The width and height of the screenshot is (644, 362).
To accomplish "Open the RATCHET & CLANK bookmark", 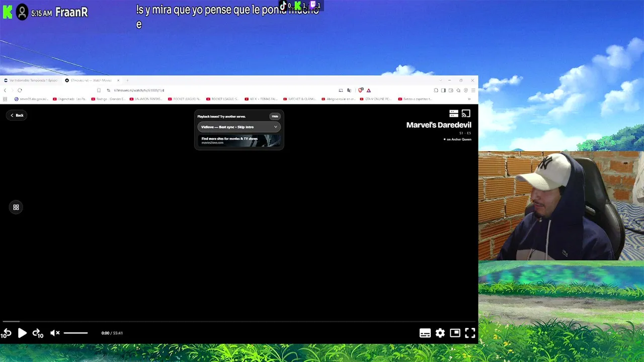I will click(299, 99).
